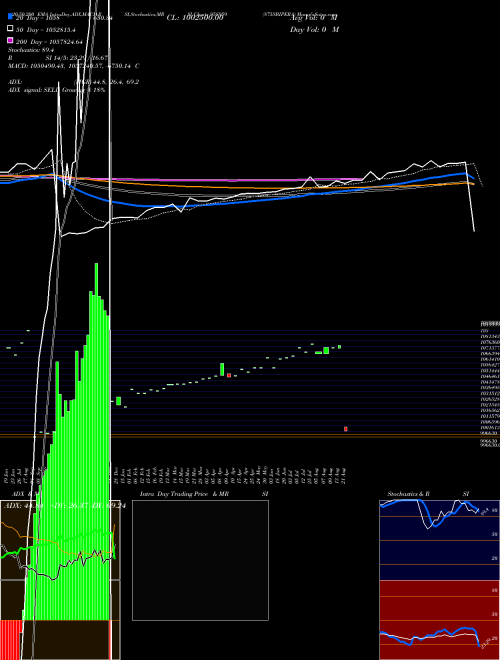Click the blue stochastics chart panel
The width and height of the screenshot is (500, 660).
pyautogui.click(x=439, y=540)
